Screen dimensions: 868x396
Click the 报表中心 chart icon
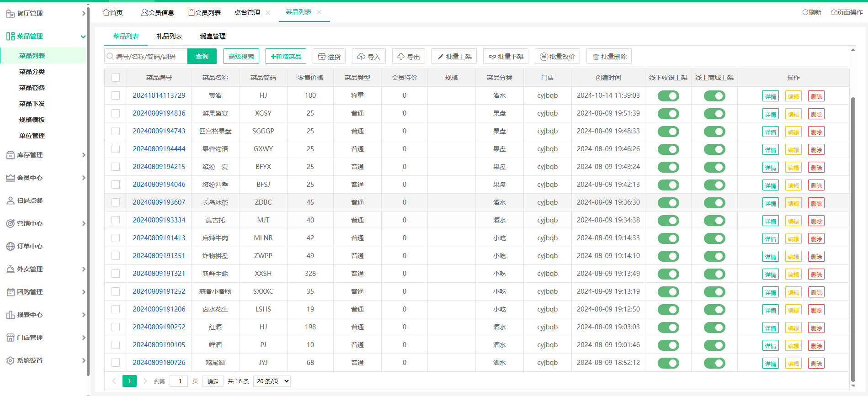pos(10,315)
